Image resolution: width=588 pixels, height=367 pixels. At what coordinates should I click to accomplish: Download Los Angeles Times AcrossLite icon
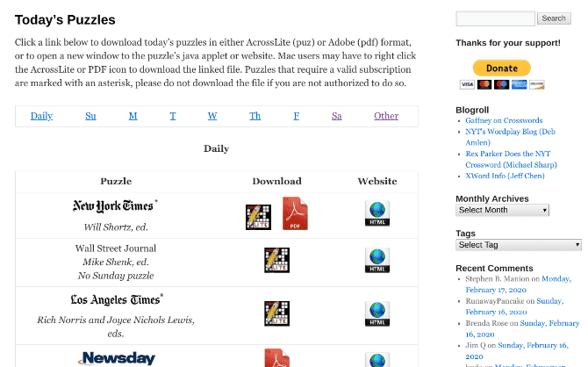tap(276, 313)
